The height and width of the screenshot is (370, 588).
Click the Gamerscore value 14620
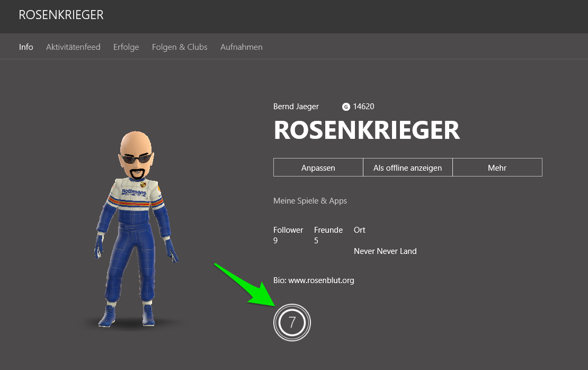pyautogui.click(x=363, y=107)
